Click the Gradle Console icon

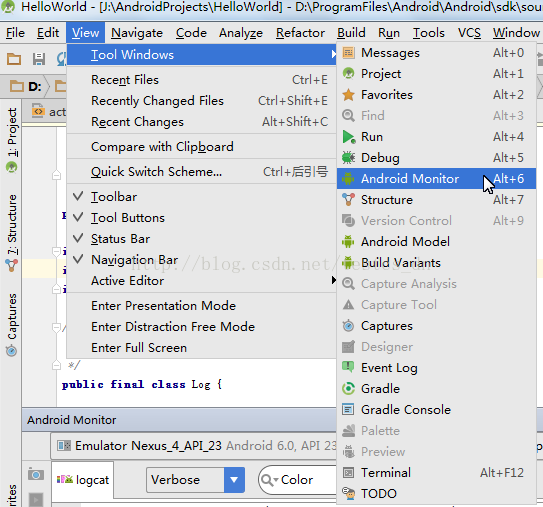(348, 410)
